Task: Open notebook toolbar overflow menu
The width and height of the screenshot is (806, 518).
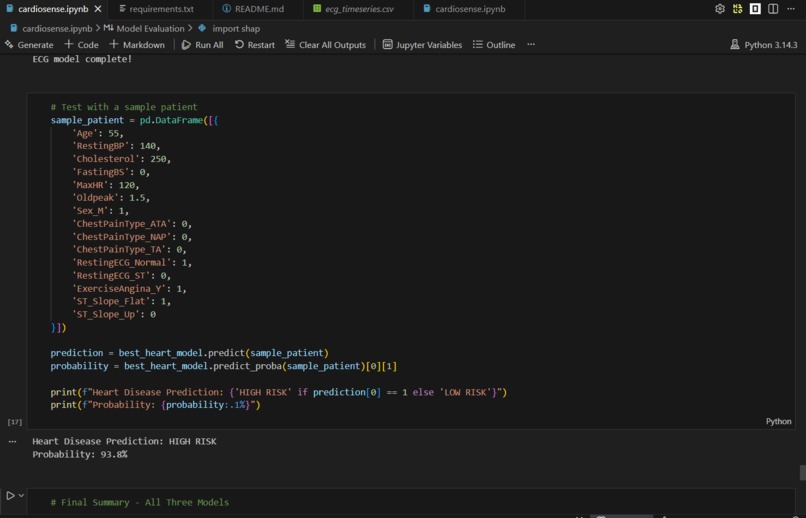Action: (x=531, y=45)
